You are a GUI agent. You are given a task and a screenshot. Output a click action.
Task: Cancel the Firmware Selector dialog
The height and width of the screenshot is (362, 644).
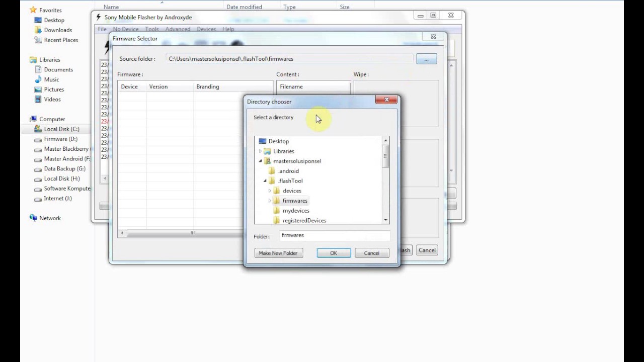pyautogui.click(x=427, y=250)
